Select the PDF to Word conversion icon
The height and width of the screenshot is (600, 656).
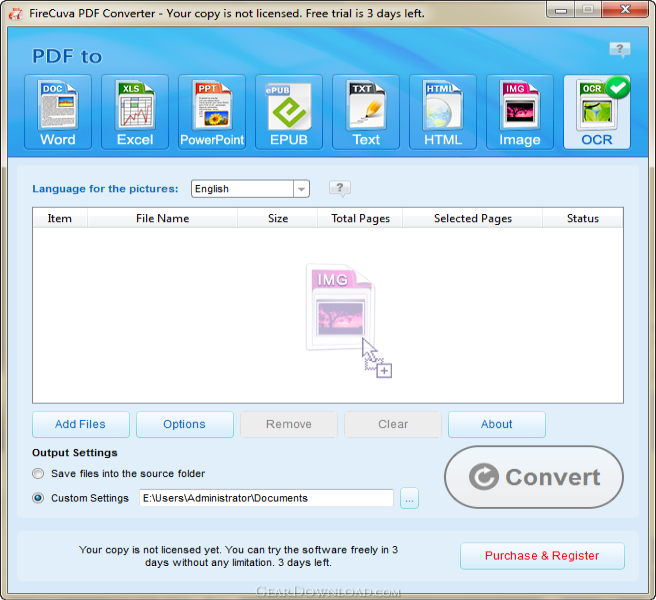(58, 112)
